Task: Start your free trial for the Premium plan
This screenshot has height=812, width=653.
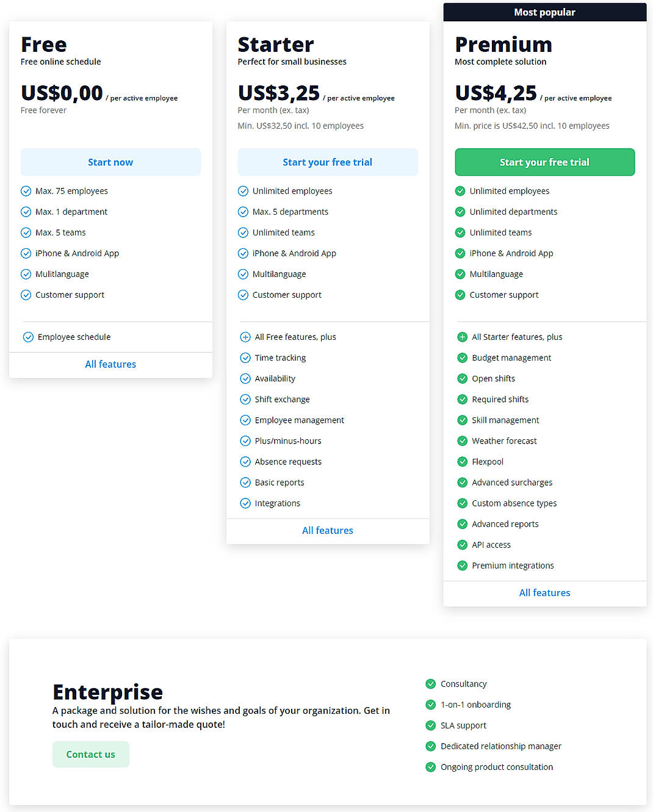Action: point(544,162)
